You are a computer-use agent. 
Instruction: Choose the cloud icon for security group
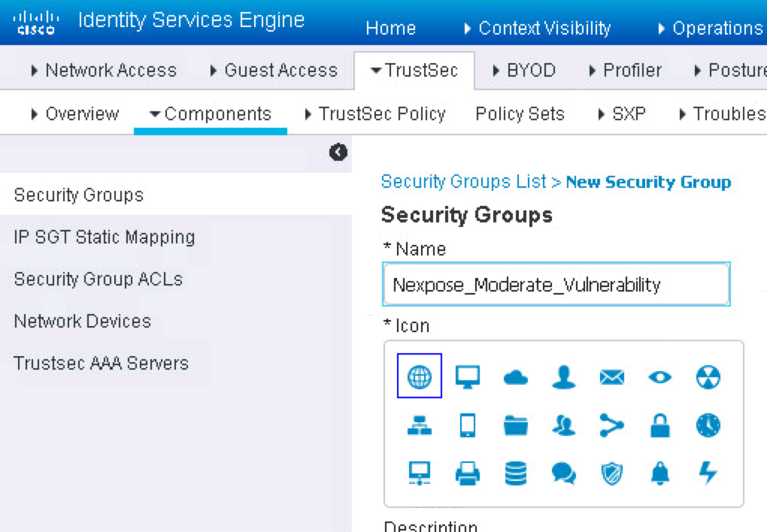pos(516,377)
